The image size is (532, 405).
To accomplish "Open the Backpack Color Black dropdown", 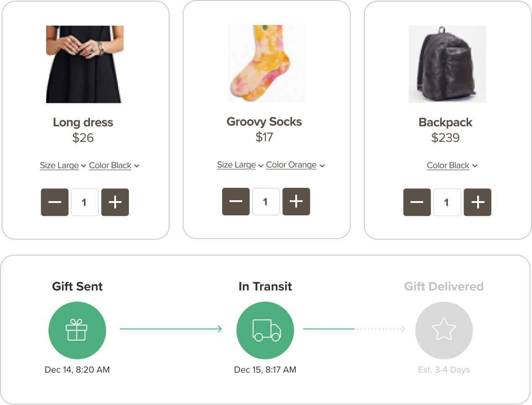I will click(452, 165).
